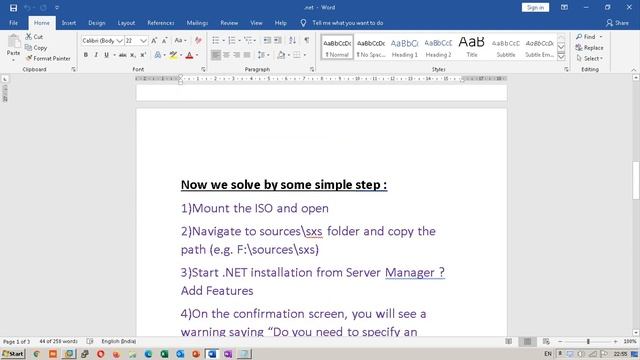Open the File tab

(x=13, y=23)
